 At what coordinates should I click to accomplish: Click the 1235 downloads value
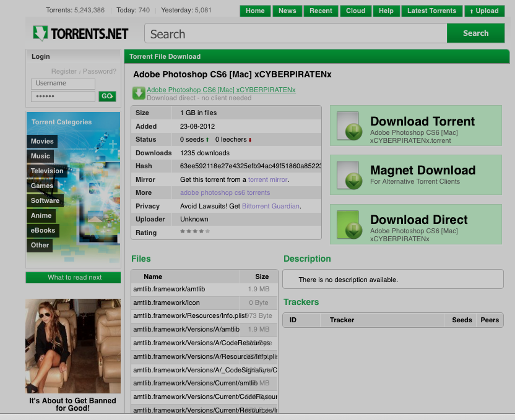click(205, 153)
